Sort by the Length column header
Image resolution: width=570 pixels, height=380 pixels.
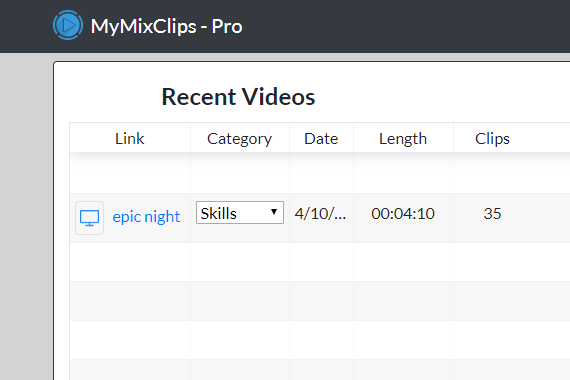point(403,139)
